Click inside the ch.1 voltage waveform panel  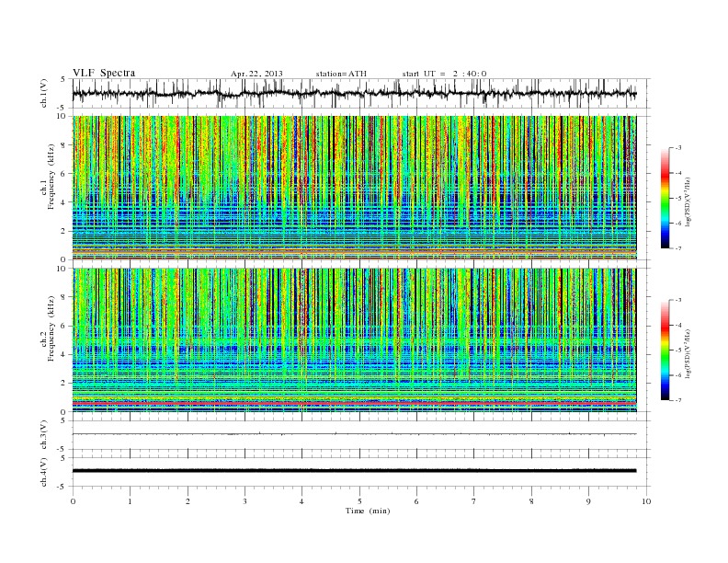pyautogui.click(x=361, y=93)
